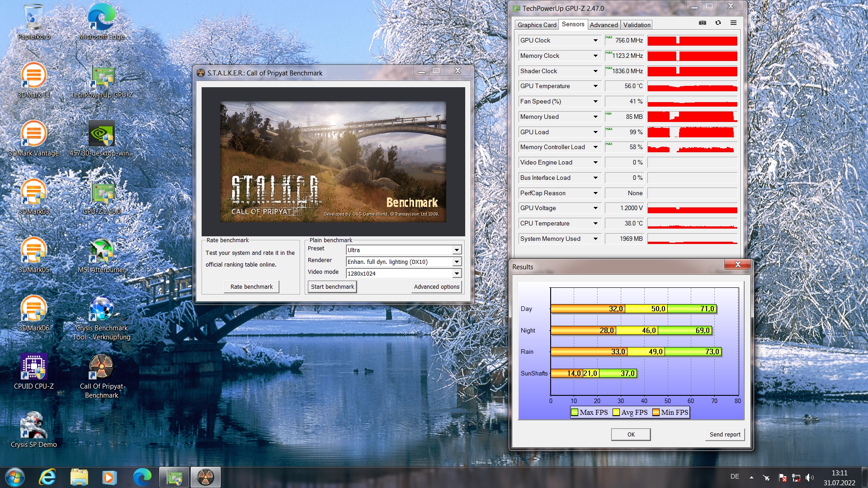The image size is (868, 488).
Task: Click the GPU-Z refresh icon
Action: (718, 23)
